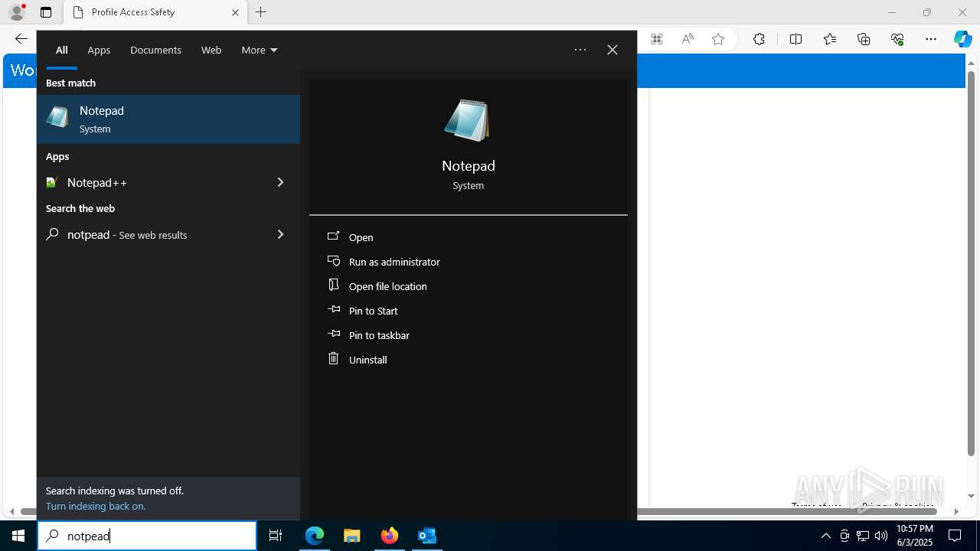
Task: Open Firefox from taskbar
Action: point(390,536)
